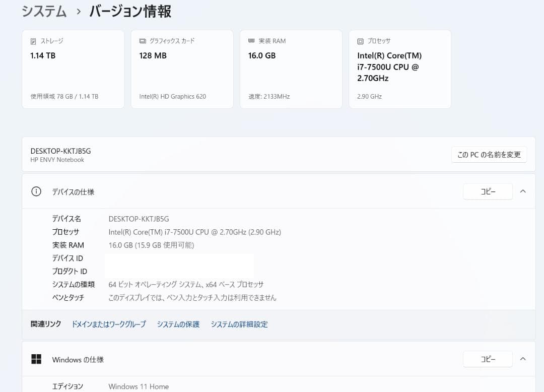This screenshot has width=544, height=392.
Task: Click the processor chip icon on the プロセッサ card
Action: [x=361, y=41]
